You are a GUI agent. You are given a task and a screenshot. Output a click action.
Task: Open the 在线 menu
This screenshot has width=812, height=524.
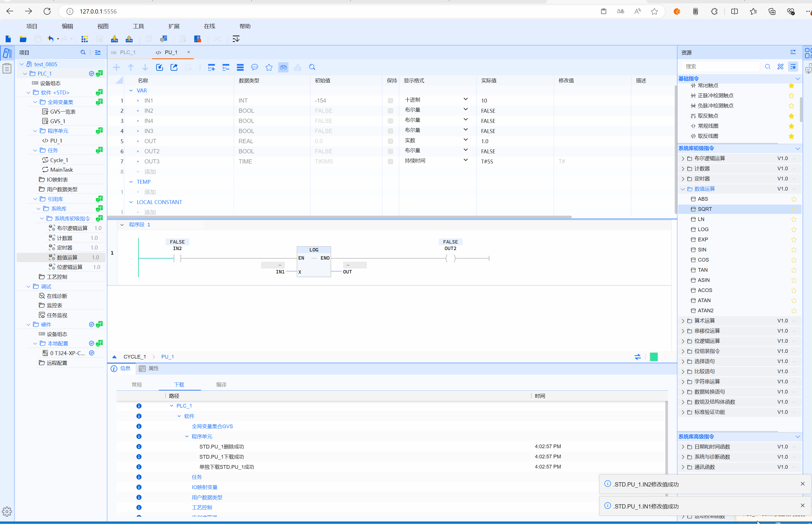pos(209,26)
